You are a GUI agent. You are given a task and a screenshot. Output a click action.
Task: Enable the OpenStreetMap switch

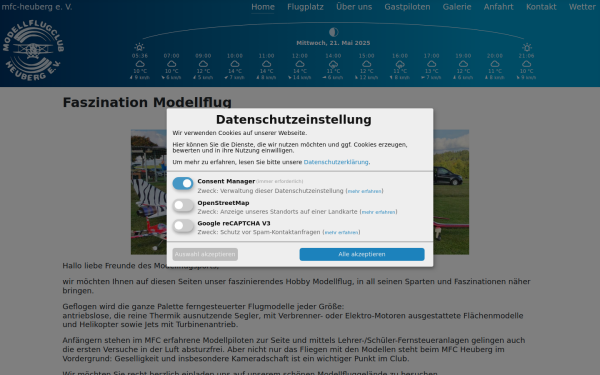coord(183,205)
